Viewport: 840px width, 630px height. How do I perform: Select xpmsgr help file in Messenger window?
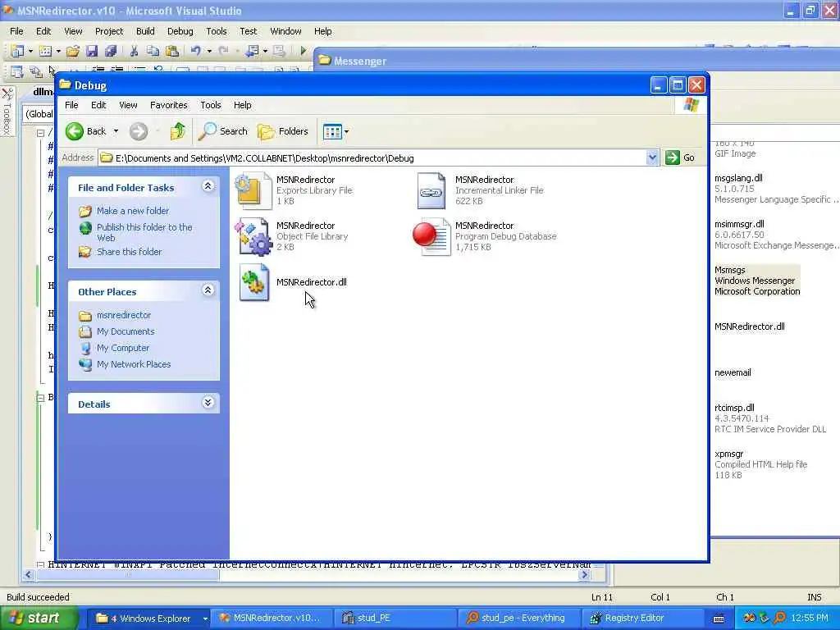(x=760, y=464)
